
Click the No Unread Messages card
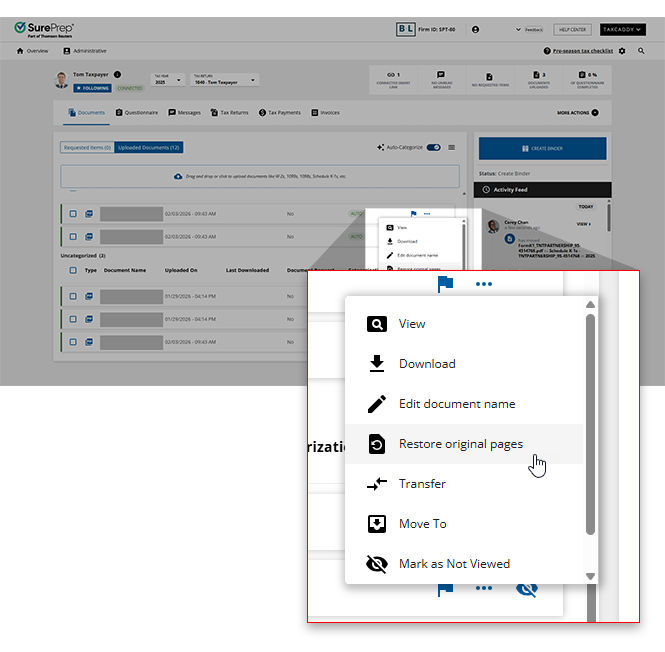click(441, 80)
